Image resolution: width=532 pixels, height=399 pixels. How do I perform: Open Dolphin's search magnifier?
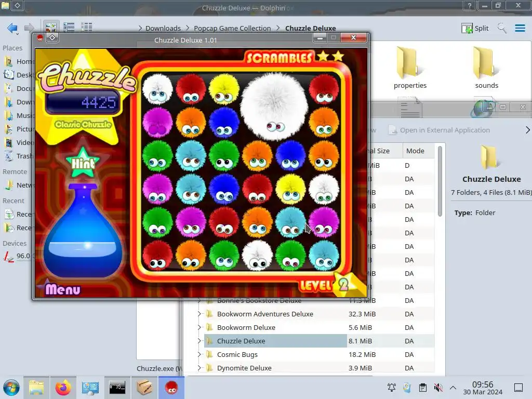(x=502, y=28)
